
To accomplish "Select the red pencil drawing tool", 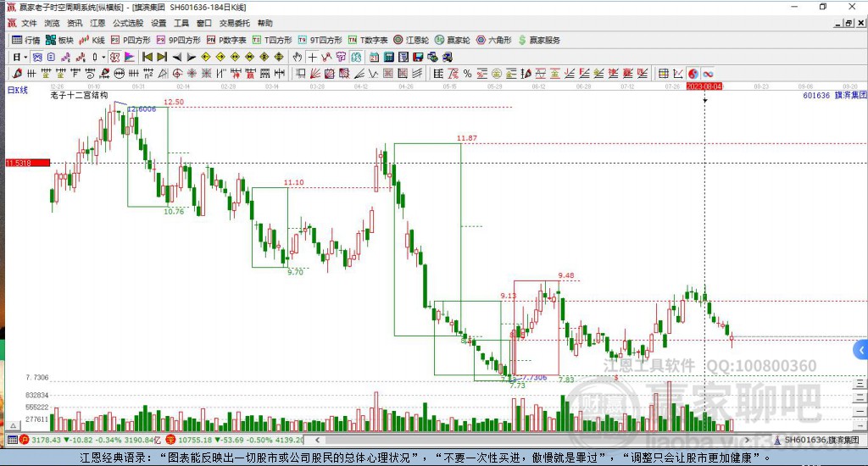I will (x=17, y=73).
